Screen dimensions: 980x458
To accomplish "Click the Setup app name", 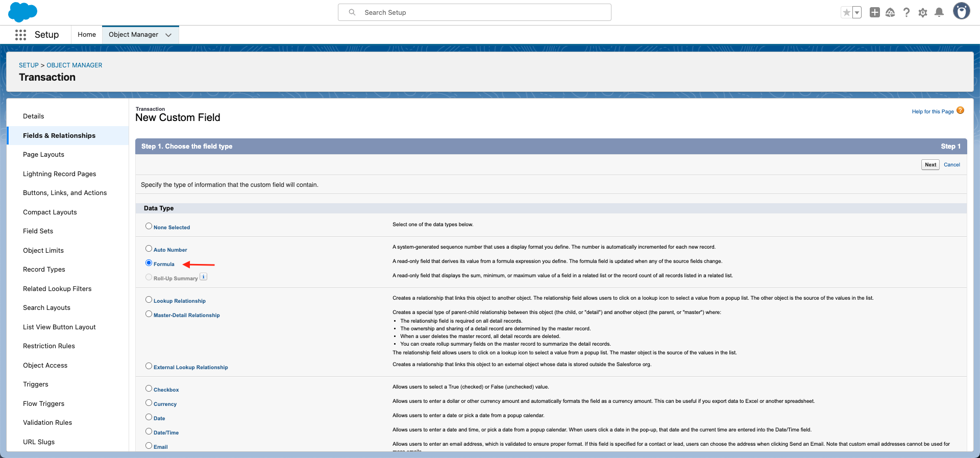I will pyautogui.click(x=46, y=35).
